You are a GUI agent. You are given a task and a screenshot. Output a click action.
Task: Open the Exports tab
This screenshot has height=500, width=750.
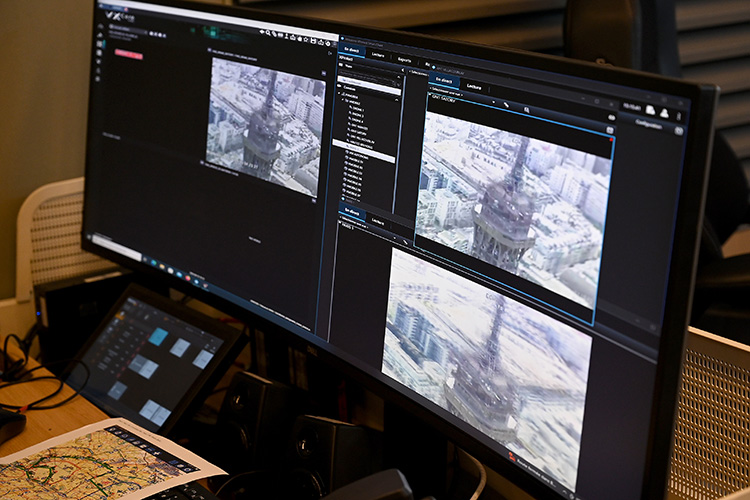(404, 60)
